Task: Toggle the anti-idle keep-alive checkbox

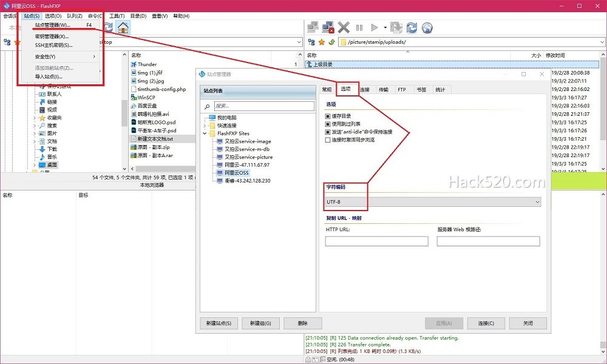Action: (x=328, y=132)
